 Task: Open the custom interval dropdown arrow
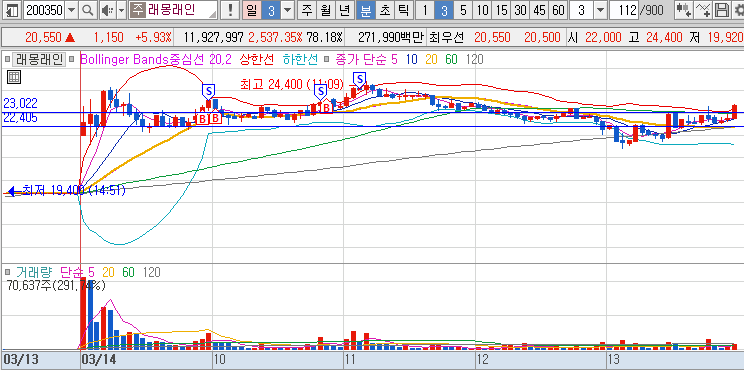click(x=600, y=10)
